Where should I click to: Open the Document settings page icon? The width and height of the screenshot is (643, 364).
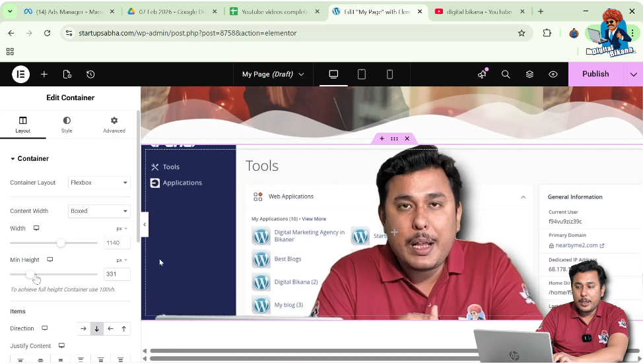click(67, 75)
